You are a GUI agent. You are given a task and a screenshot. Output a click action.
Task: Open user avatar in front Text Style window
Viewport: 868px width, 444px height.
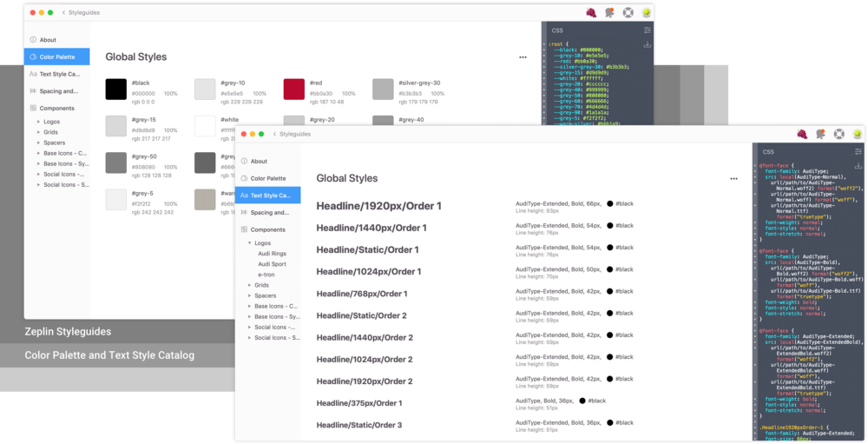pos(857,134)
